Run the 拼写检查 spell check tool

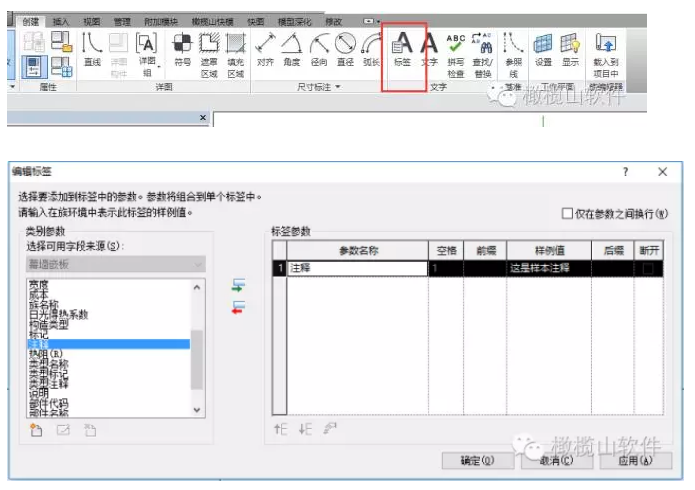pos(456,55)
